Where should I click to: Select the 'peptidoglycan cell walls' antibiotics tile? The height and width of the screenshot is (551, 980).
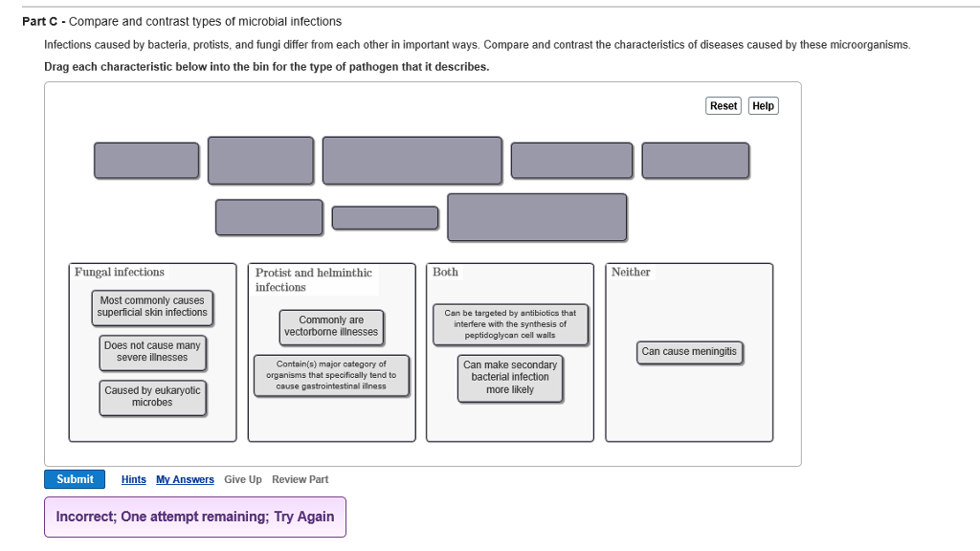(510, 324)
